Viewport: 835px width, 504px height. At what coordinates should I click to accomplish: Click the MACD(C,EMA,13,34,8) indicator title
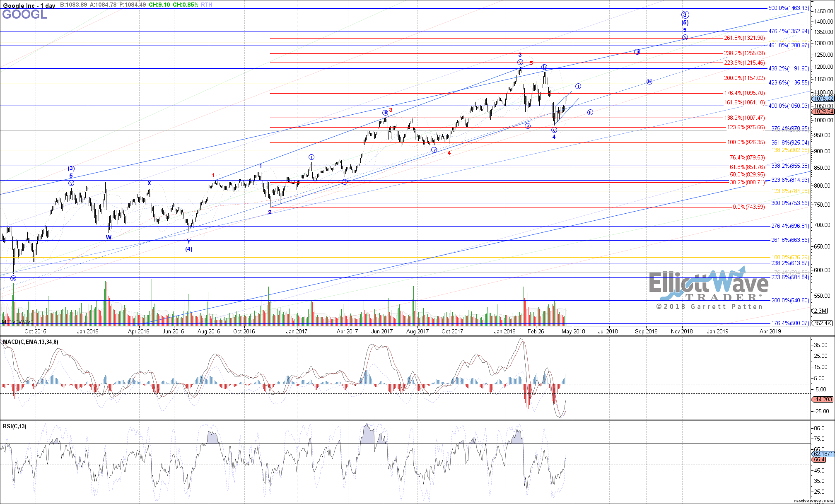(x=31, y=342)
